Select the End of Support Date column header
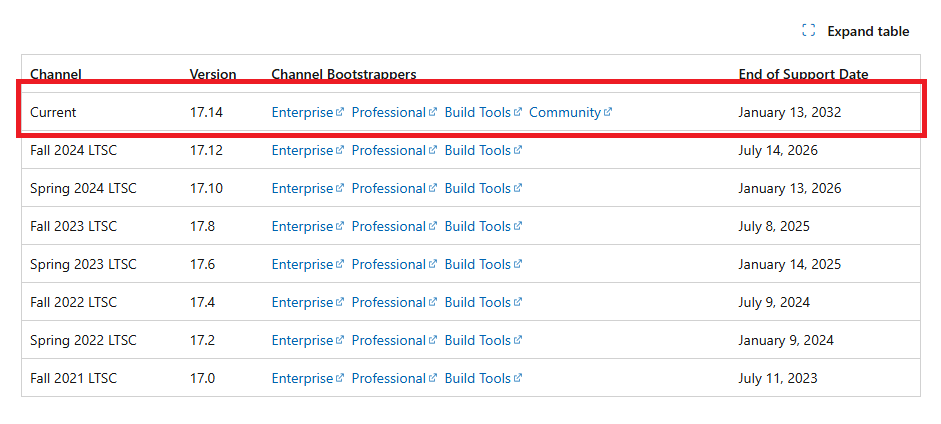The image size is (941, 424). pos(803,74)
